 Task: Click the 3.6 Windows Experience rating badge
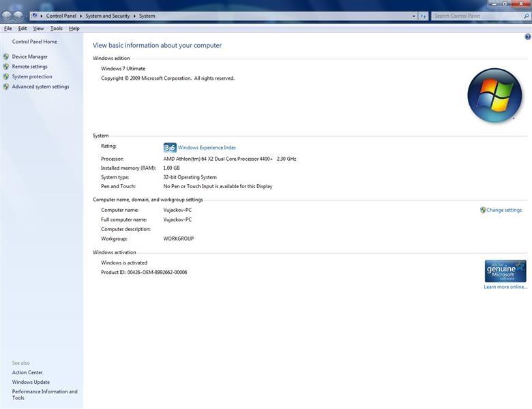[x=170, y=147]
